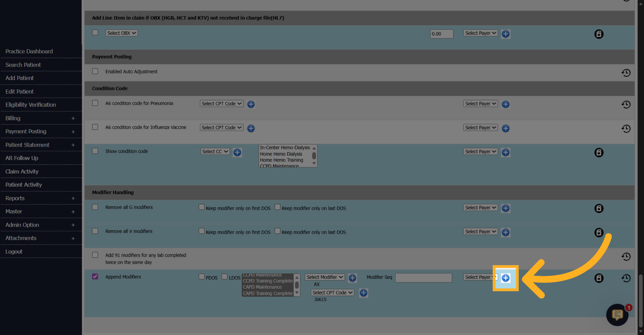Screen dimensions: 644x335
Task: Click plus icon next to Select CC dropdown
Action: [x=237, y=152]
